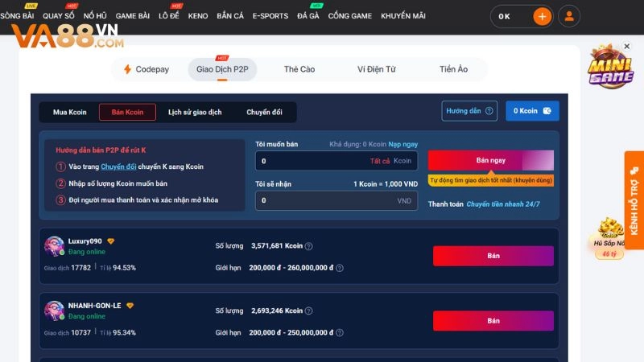Click the question icon in Hướng dẫn button
Screen dimensions: 644x362
(x=489, y=111)
